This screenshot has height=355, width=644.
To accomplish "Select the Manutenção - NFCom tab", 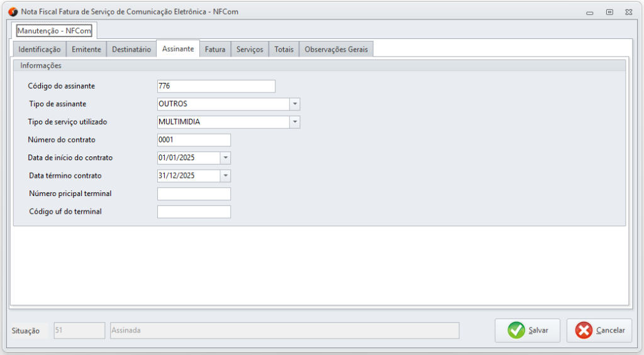I will (54, 30).
